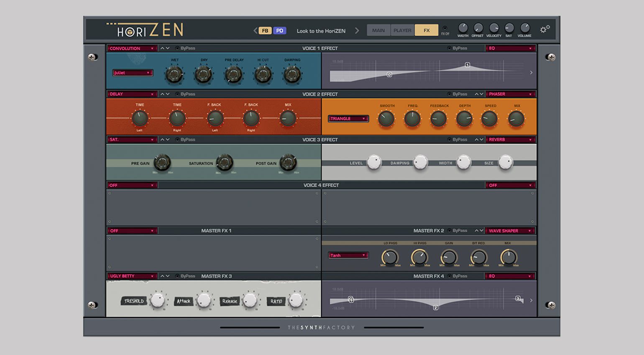The width and height of the screenshot is (644, 355).
Task: Select EQ band node 1 in Voice 1 EQ
Action: (468, 65)
